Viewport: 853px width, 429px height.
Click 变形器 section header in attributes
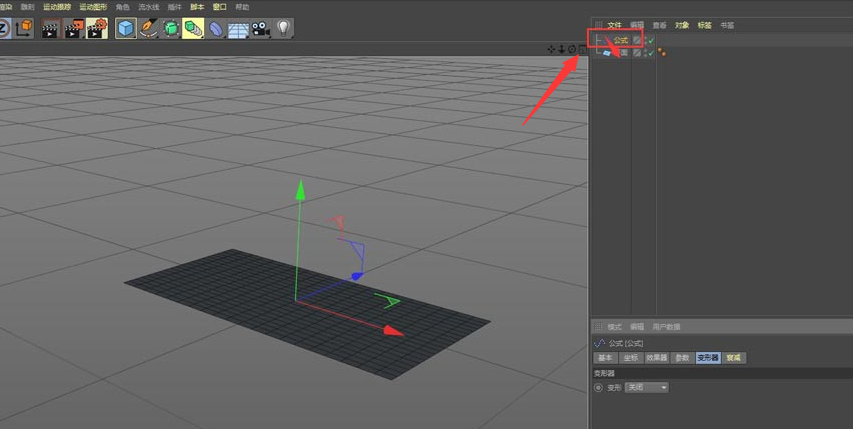(x=722, y=374)
